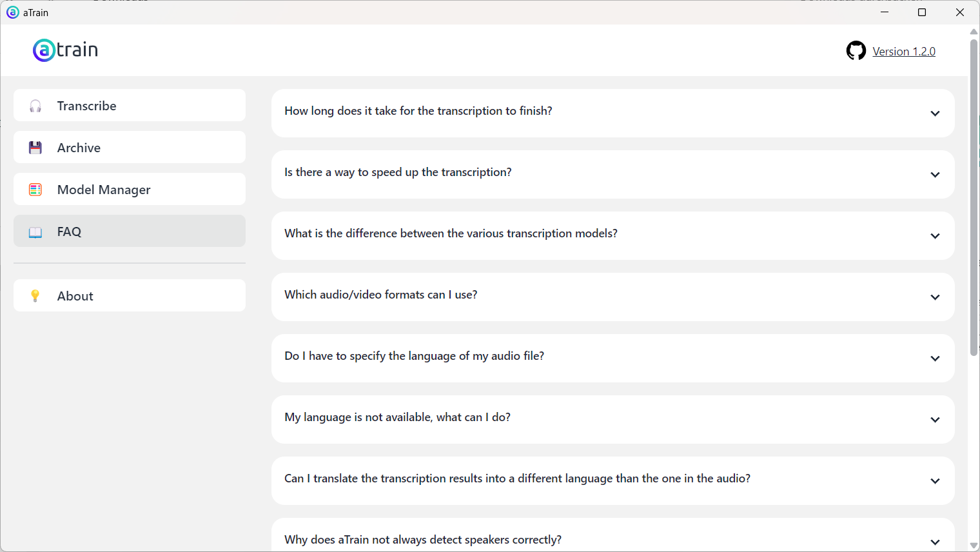
Task: Switch to Model Manager section
Action: click(x=129, y=190)
